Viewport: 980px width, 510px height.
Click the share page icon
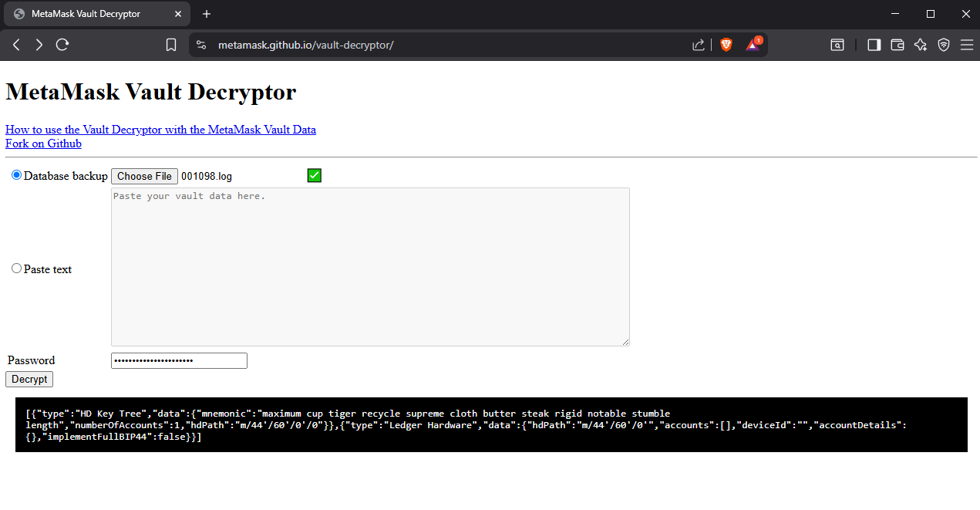point(699,45)
